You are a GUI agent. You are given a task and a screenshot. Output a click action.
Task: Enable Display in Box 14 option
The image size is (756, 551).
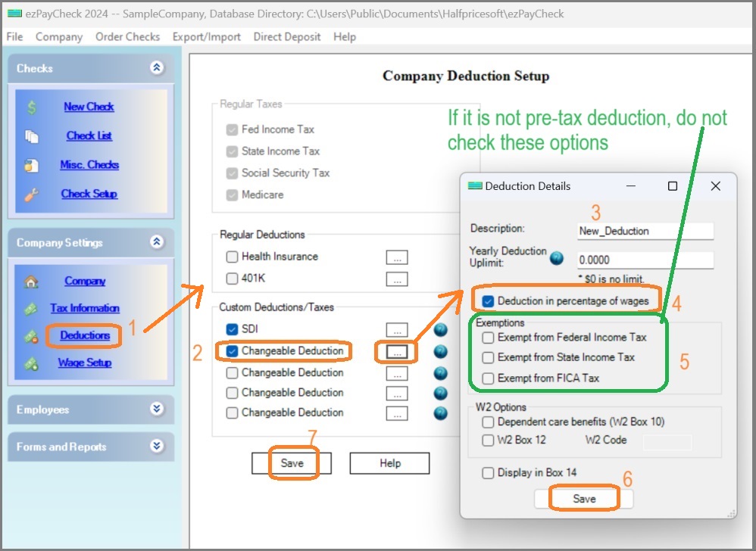tap(489, 472)
